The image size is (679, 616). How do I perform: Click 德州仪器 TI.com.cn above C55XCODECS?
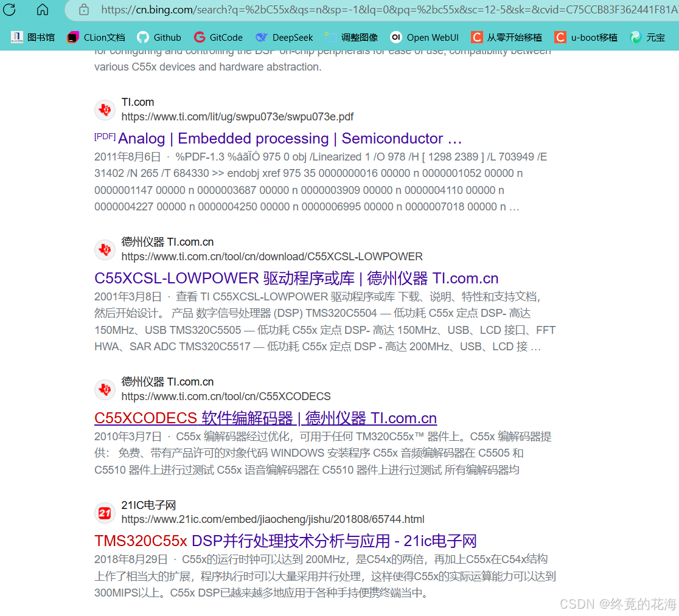pyautogui.click(x=167, y=382)
